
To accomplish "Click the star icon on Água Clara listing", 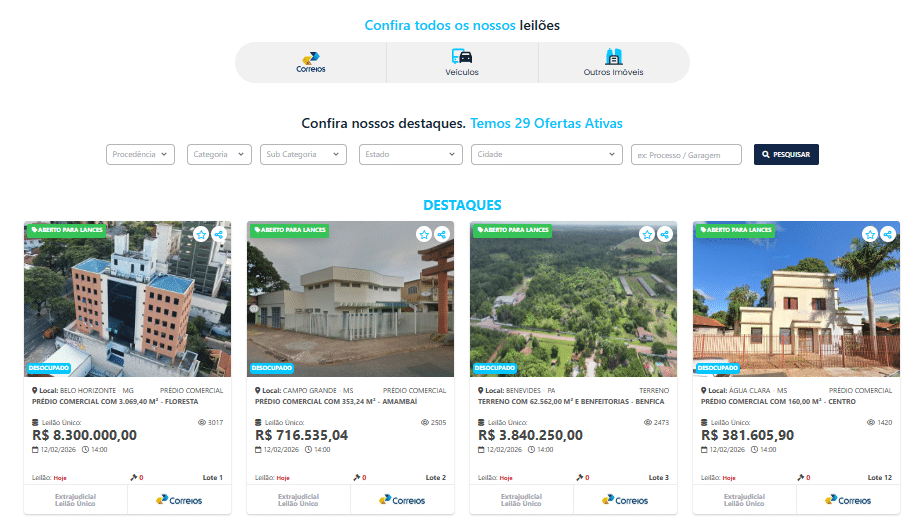I will click(870, 234).
